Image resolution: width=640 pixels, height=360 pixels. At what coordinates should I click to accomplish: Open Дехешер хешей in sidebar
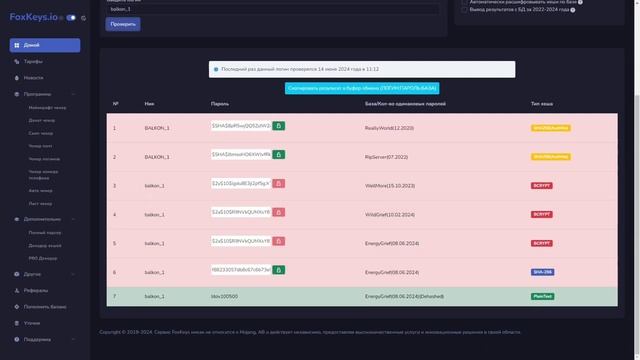(x=45, y=246)
